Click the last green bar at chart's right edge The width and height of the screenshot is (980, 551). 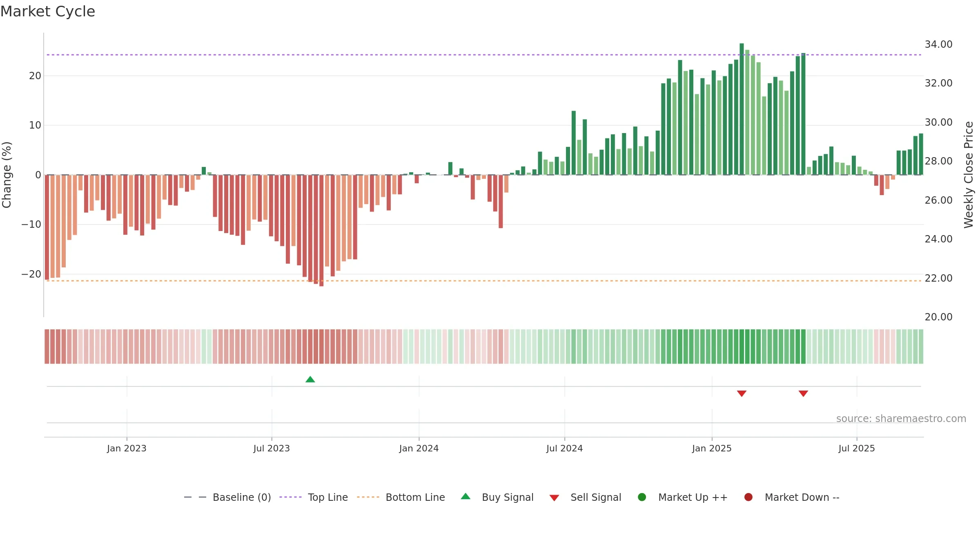(921, 154)
